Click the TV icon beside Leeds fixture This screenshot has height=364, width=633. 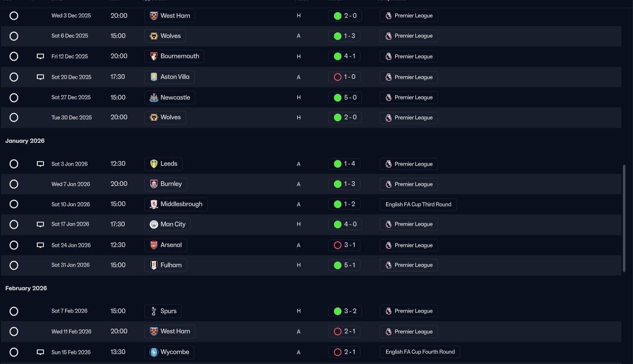coord(40,164)
